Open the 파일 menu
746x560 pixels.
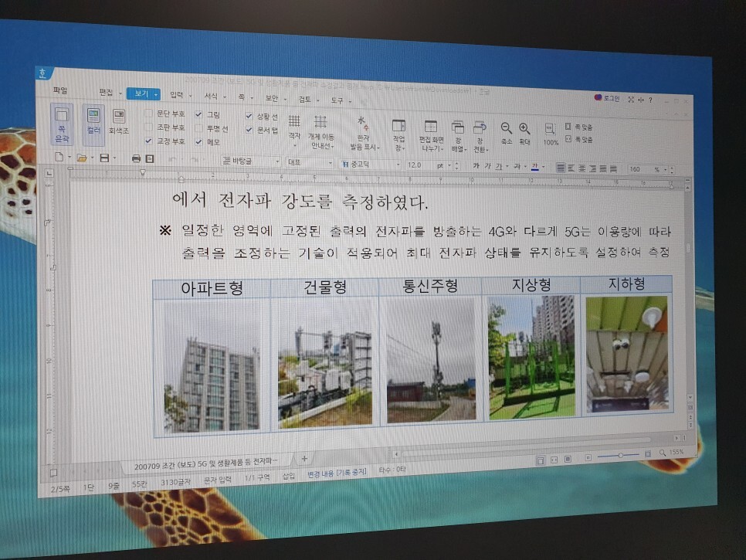60,90
